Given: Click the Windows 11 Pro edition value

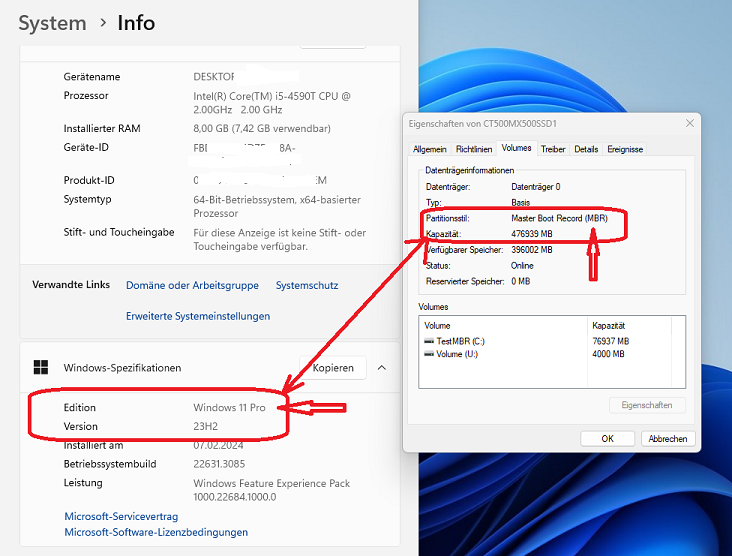Looking at the screenshot, I should click(x=229, y=408).
